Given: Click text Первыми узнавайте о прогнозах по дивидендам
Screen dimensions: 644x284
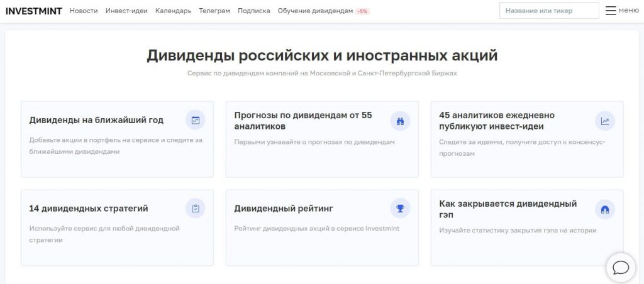Looking at the screenshot, I should 314,142.
